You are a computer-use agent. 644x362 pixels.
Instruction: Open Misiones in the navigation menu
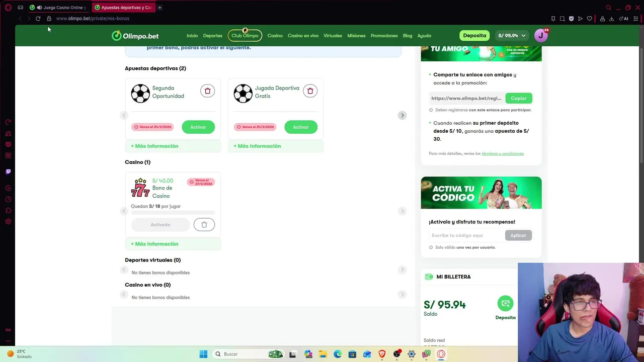click(356, 36)
